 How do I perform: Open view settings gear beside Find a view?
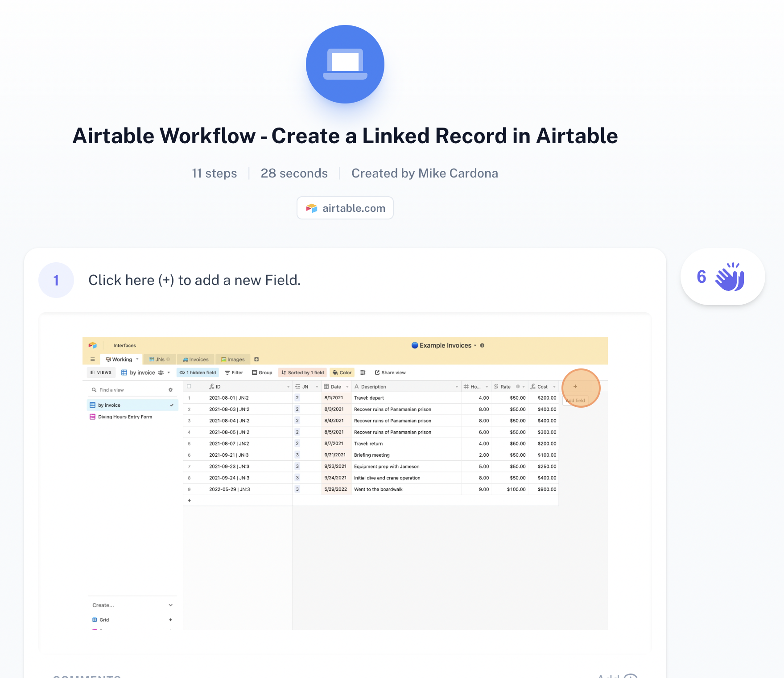[x=170, y=390]
